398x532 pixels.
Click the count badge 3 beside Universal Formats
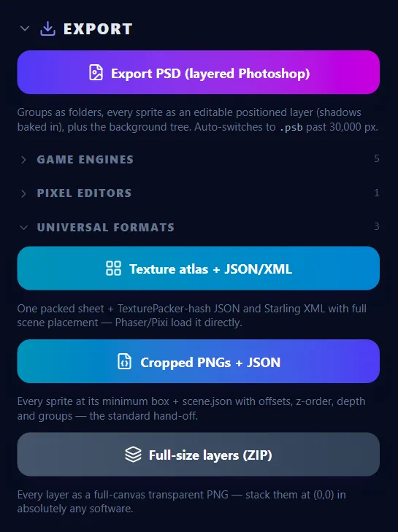click(x=377, y=226)
